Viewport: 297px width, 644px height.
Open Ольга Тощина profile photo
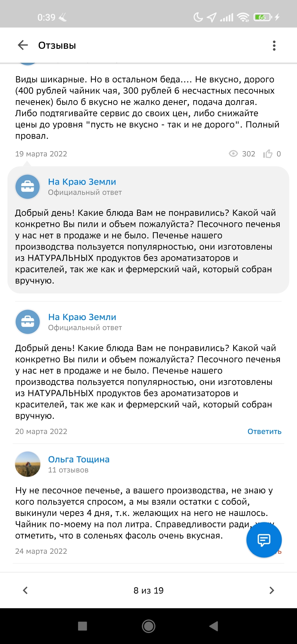pos(28,464)
